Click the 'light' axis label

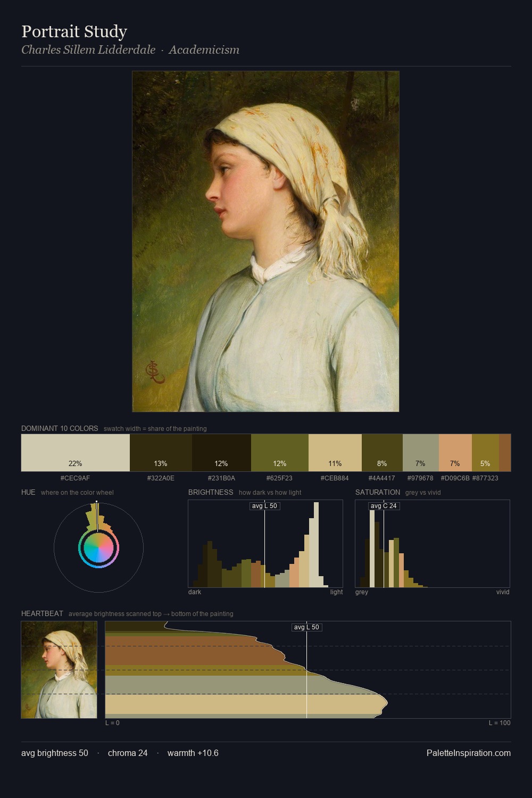coord(337,592)
